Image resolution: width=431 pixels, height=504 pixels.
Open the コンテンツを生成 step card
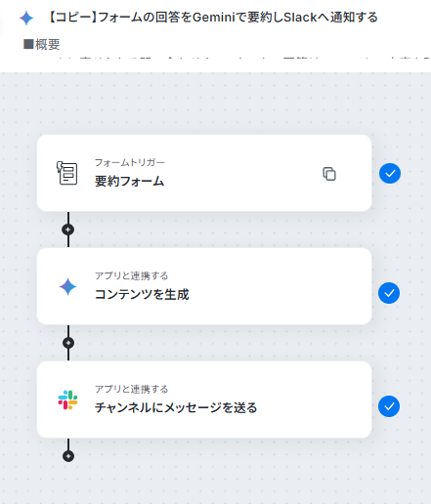(x=204, y=286)
